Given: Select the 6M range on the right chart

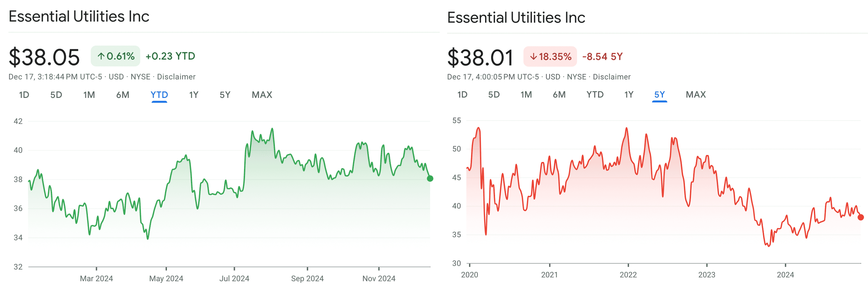Looking at the screenshot, I should coord(559,94).
